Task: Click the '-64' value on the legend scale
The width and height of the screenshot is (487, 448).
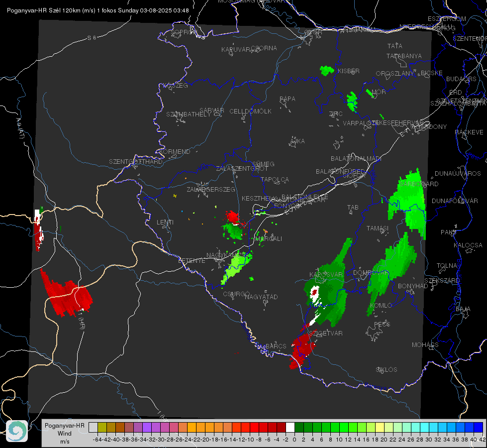Action: [97, 440]
